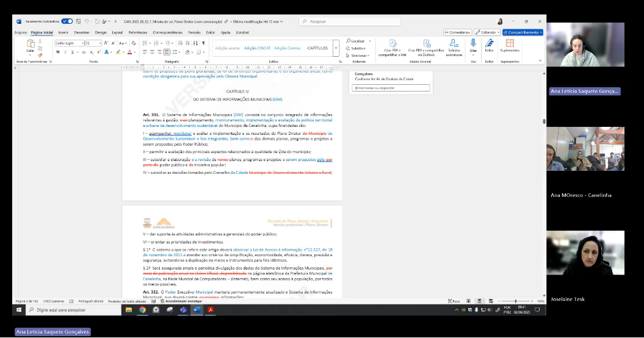Viewport: 644px width, 338px height.
Task: Click the Save icon in the title bar
Action: tap(78, 21)
